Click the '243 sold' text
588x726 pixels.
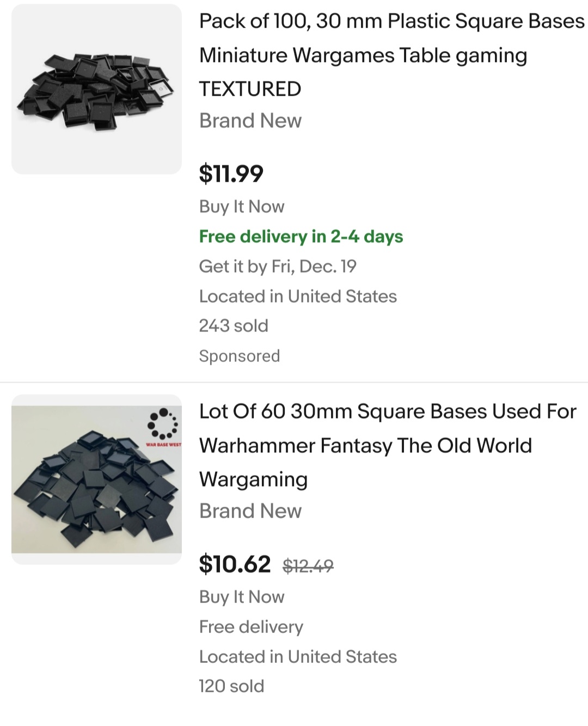[x=234, y=325]
